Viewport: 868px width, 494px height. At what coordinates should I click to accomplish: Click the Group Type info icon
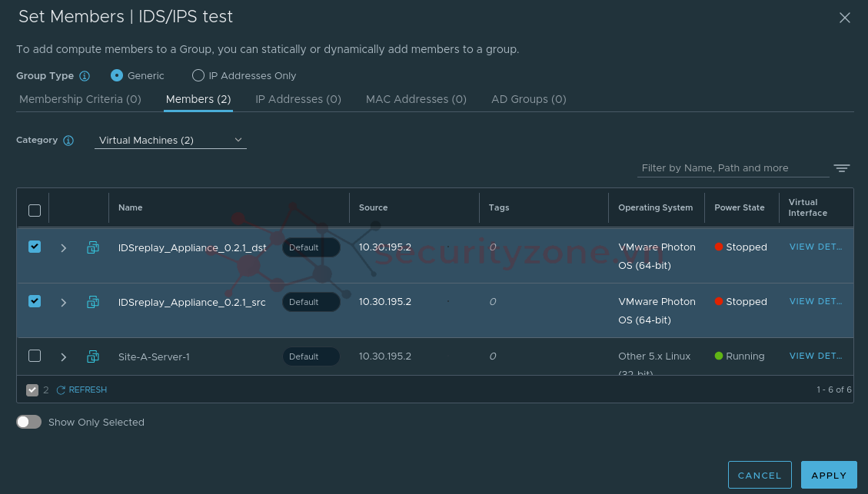coord(85,76)
